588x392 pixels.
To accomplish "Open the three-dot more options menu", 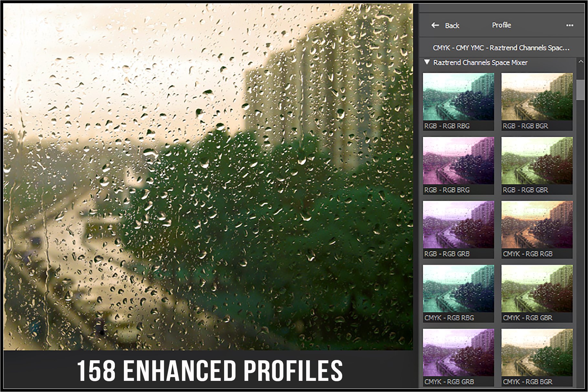I will (570, 25).
